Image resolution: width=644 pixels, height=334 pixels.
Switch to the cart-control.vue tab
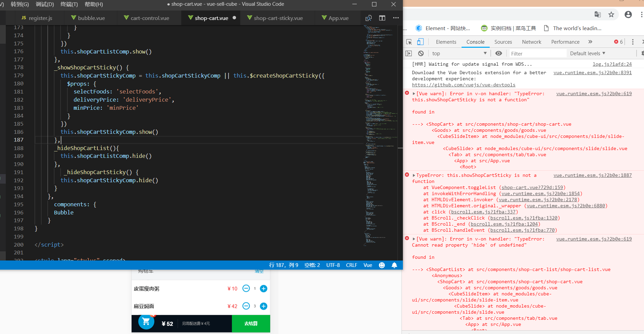click(x=150, y=18)
